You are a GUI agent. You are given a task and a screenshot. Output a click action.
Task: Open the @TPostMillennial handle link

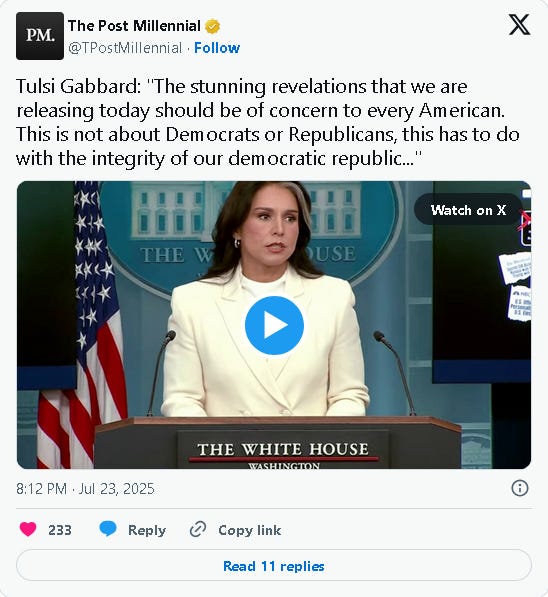[x=125, y=48]
